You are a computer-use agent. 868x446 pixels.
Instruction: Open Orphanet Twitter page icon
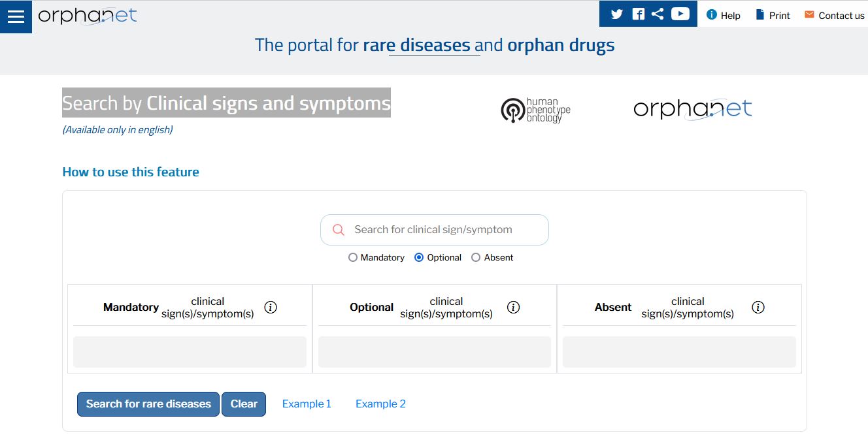(x=616, y=14)
